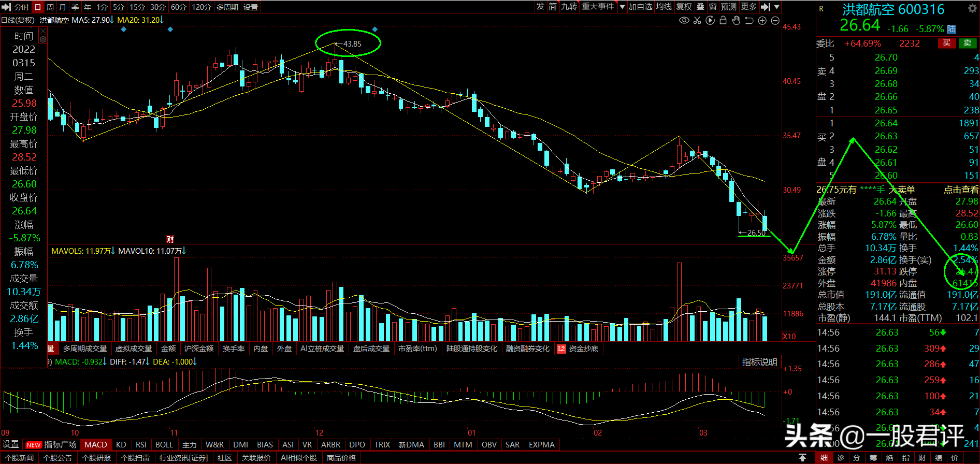Open the 更多 more options menu
This screenshot has height=464, width=980.
coord(749,7)
